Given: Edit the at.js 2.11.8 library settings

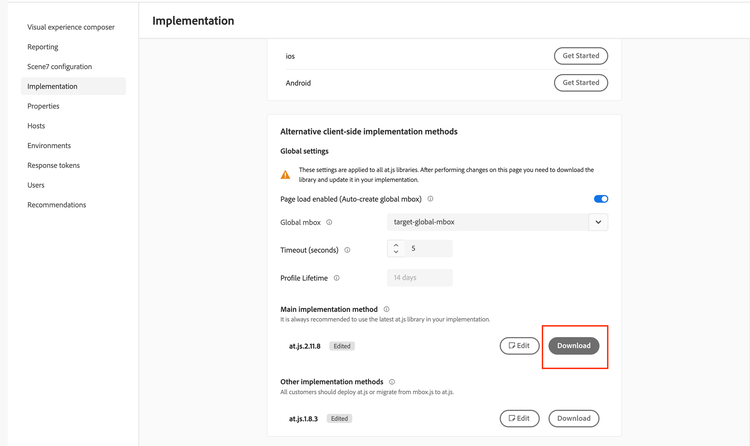Looking at the screenshot, I should 519,346.
